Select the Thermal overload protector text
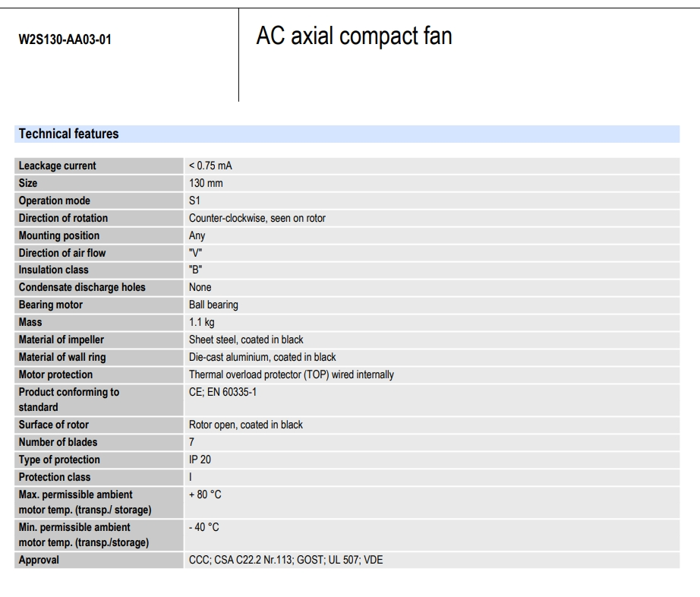Screen dimensions: 700x597 [x=292, y=374]
